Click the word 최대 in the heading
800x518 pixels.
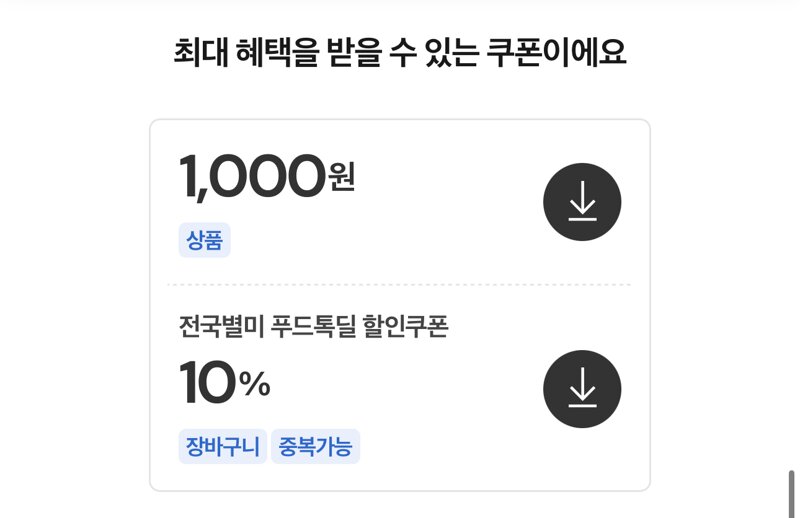click(201, 52)
